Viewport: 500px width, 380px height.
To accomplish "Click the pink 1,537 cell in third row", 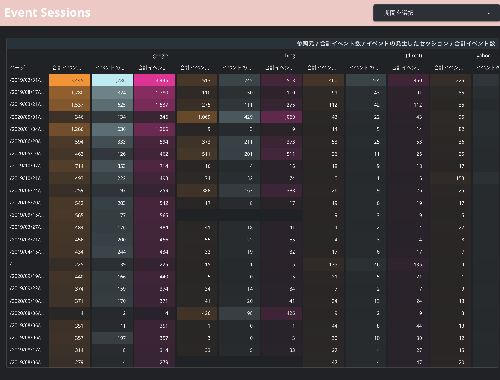I will click(154, 105).
